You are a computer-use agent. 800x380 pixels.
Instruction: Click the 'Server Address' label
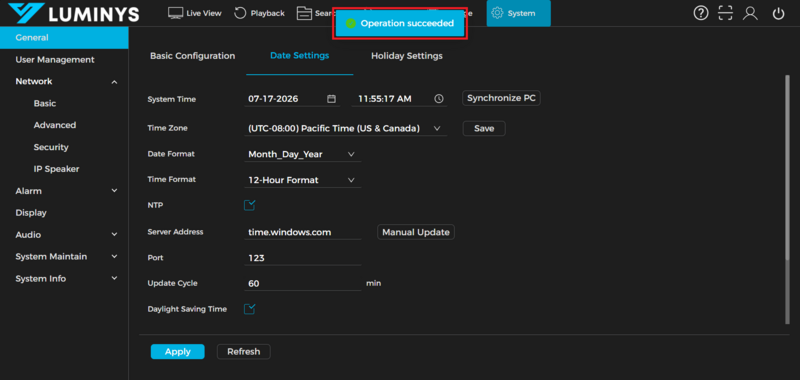pyautogui.click(x=176, y=232)
